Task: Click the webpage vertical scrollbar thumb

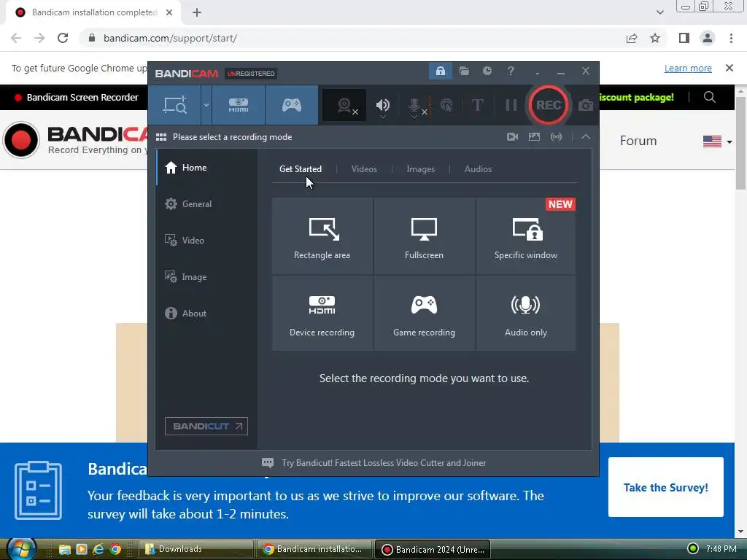Action: (x=741, y=143)
